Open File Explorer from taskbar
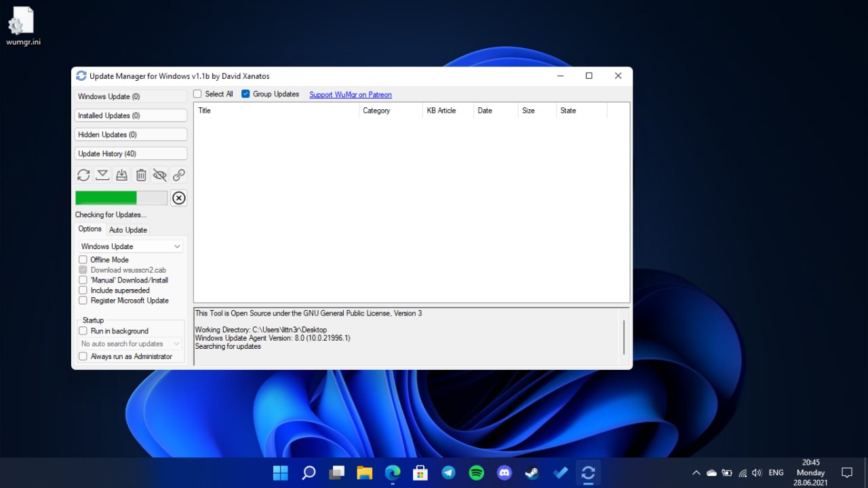This screenshot has width=868, height=488. point(364,473)
